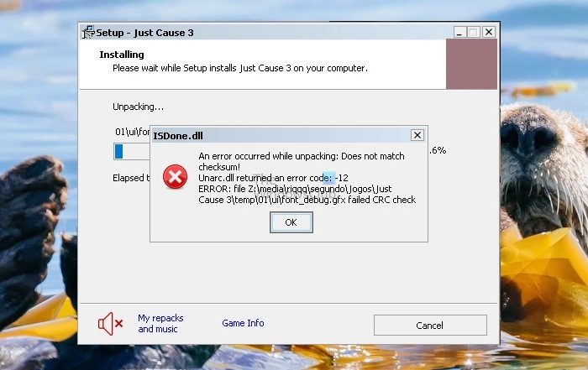Click the progress percentage label
Viewport: 588px width, 370px height.
click(438, 150)
